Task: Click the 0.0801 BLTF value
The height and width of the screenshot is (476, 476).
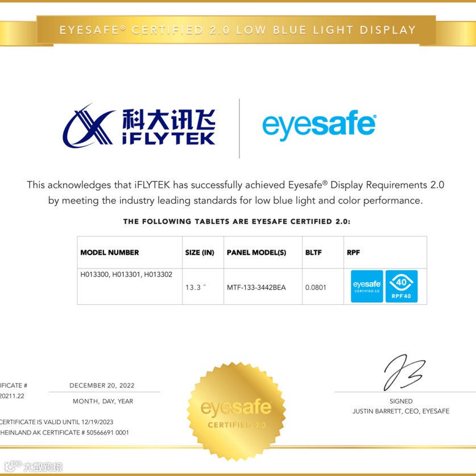Action: (316, 288)
